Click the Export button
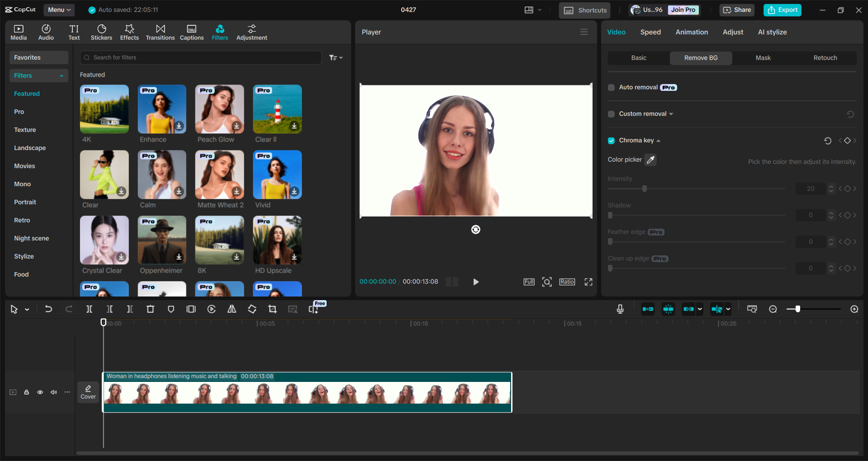This screenshot has width=868, height=461. (x=782, y=9)
